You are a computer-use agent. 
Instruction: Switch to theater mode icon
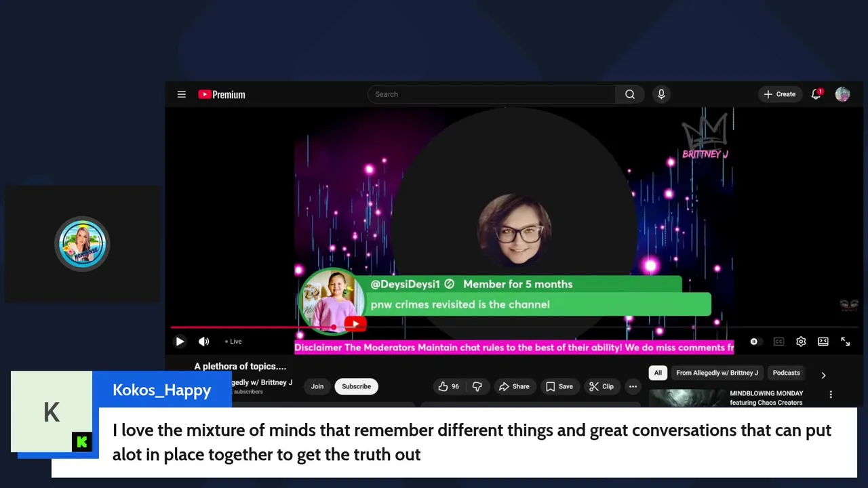click(x=823, y=342)
